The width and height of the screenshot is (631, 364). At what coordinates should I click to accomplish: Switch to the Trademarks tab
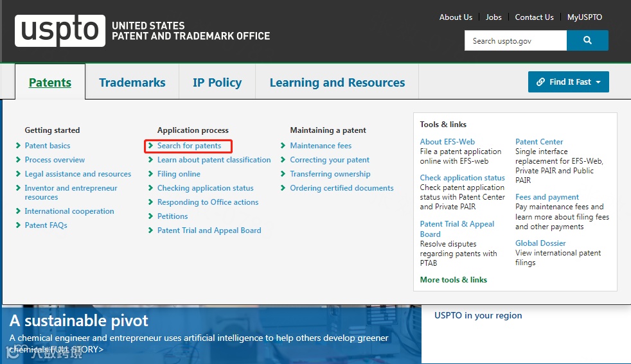point(132,82)
